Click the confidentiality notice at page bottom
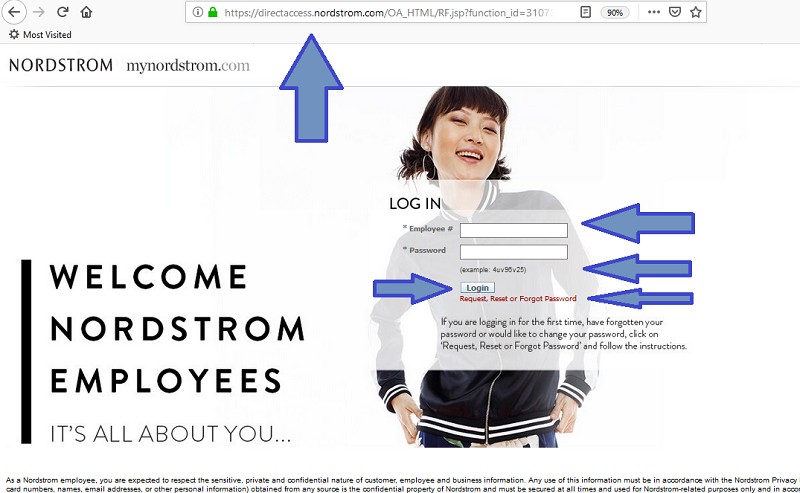This screenshot has height=493, width=800. [402, 484]
